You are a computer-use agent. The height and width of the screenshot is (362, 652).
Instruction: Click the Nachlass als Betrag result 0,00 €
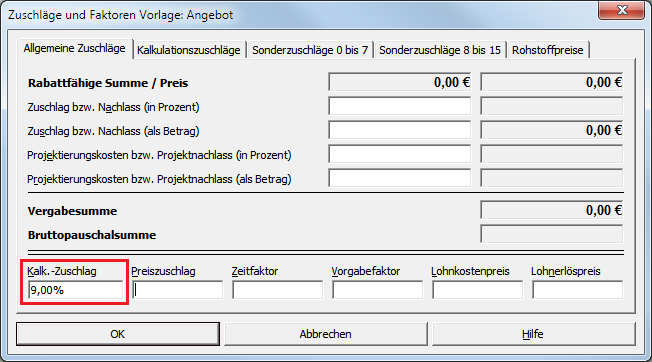coord(552,131)
